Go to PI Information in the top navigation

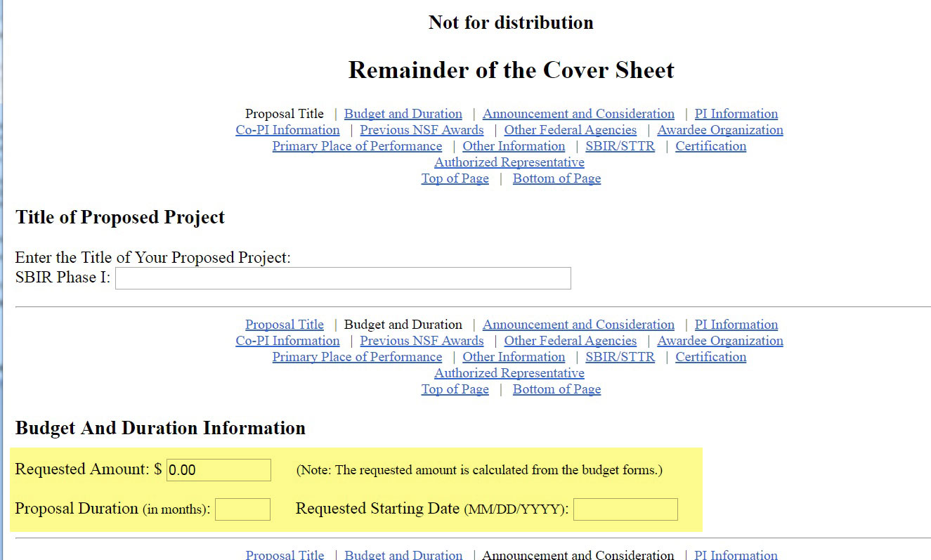click(x=736, y=114)
